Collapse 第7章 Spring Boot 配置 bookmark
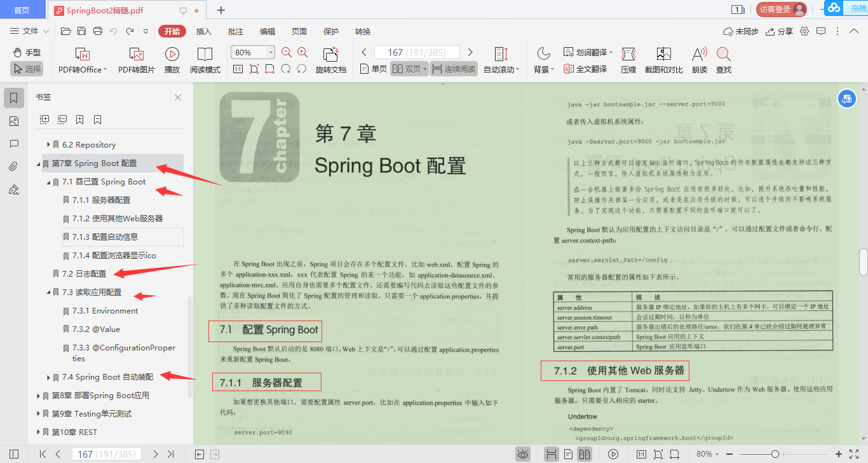 tap(38, 164)
